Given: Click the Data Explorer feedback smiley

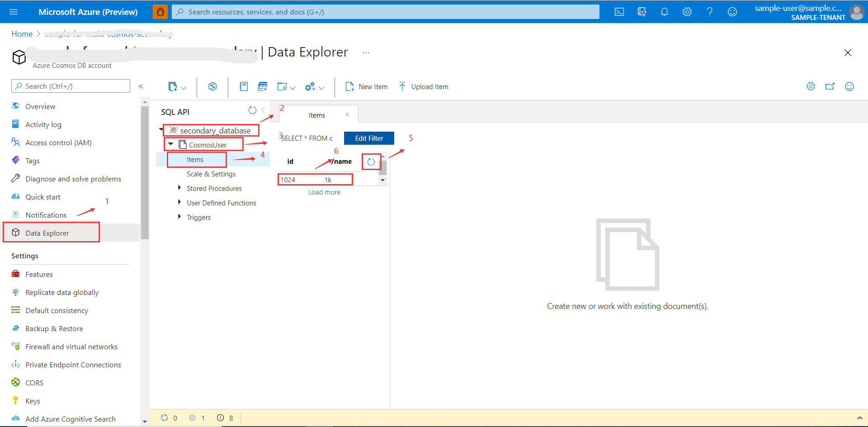Looking at the screenshot, I should point(849,86).
